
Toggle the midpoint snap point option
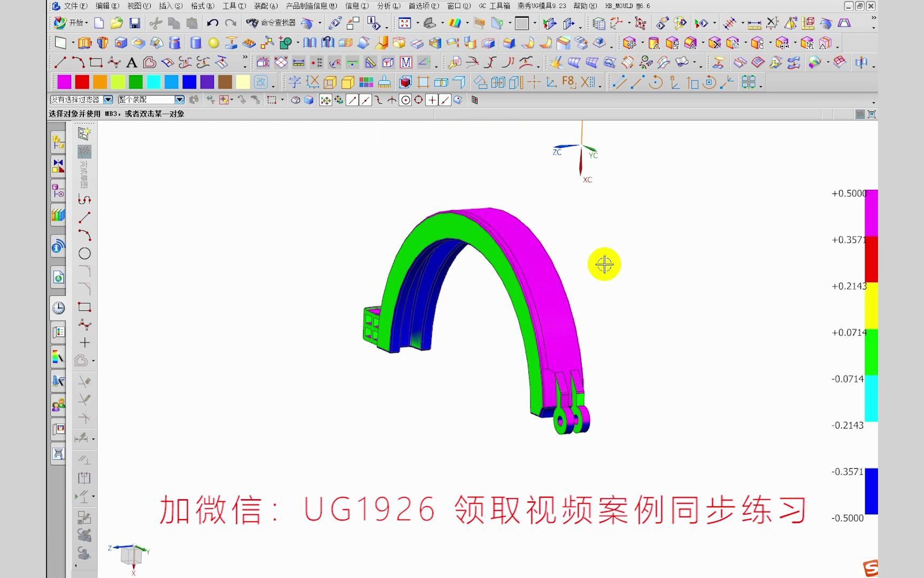[x=366, y=100]
